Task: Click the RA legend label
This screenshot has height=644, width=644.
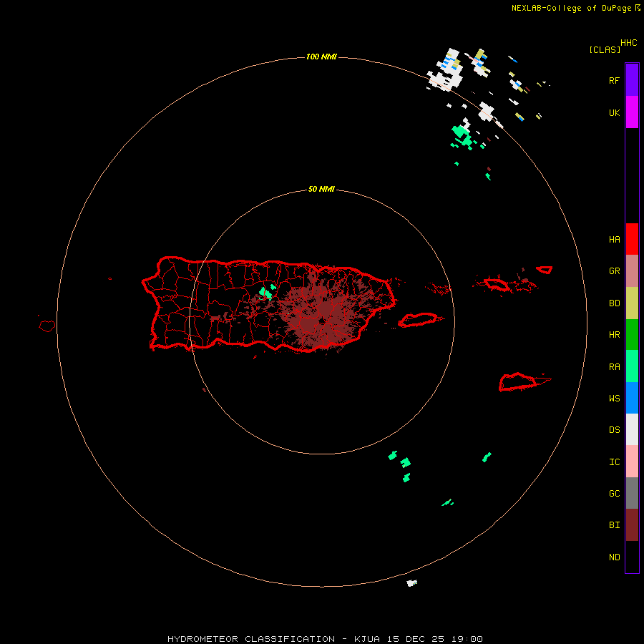Action: 614,367
